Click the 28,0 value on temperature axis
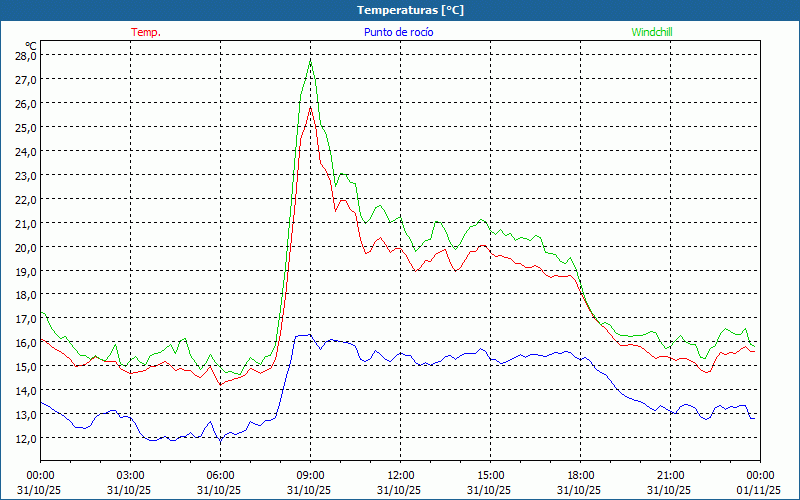The width and height of the screenshot is (800, 500). (x=25, y=55)
